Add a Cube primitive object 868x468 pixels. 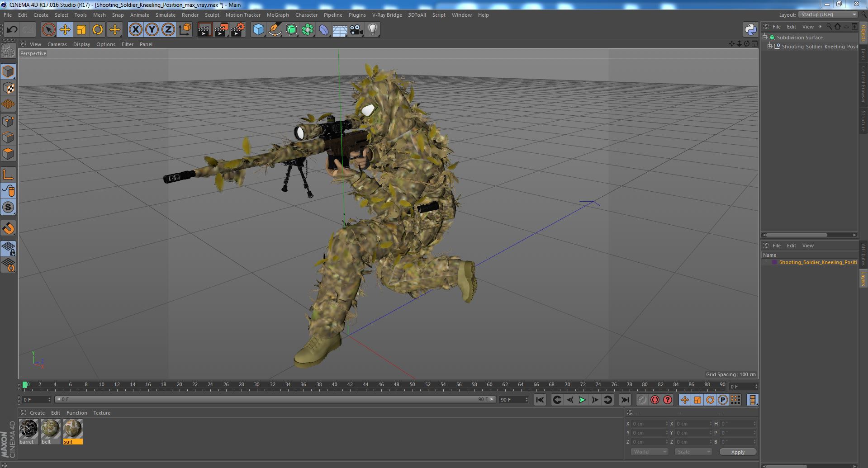point(258,30)
